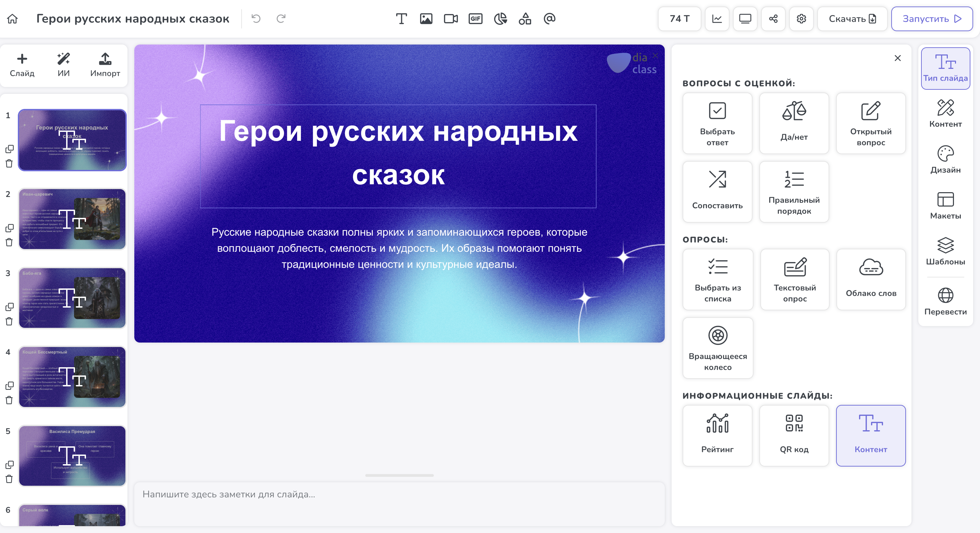Choose Открытый вопрос question type
The image size is (980, 533).
(x=871, y=124)
